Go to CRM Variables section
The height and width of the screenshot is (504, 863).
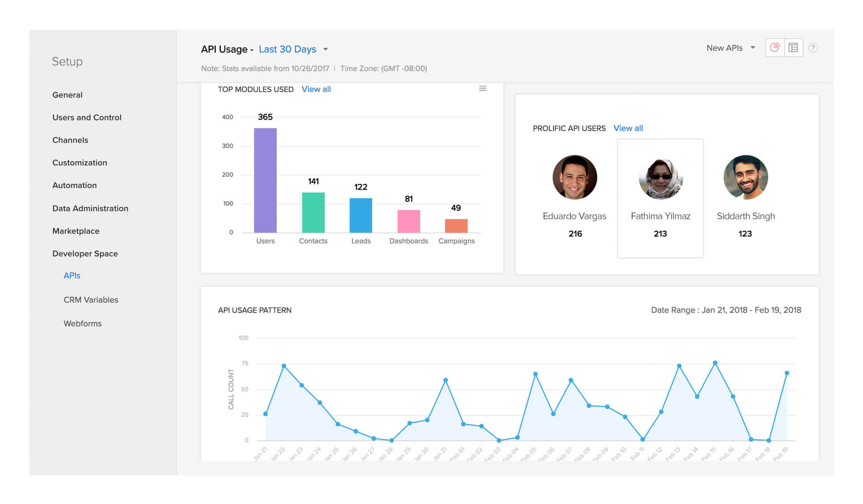point(91,300)
